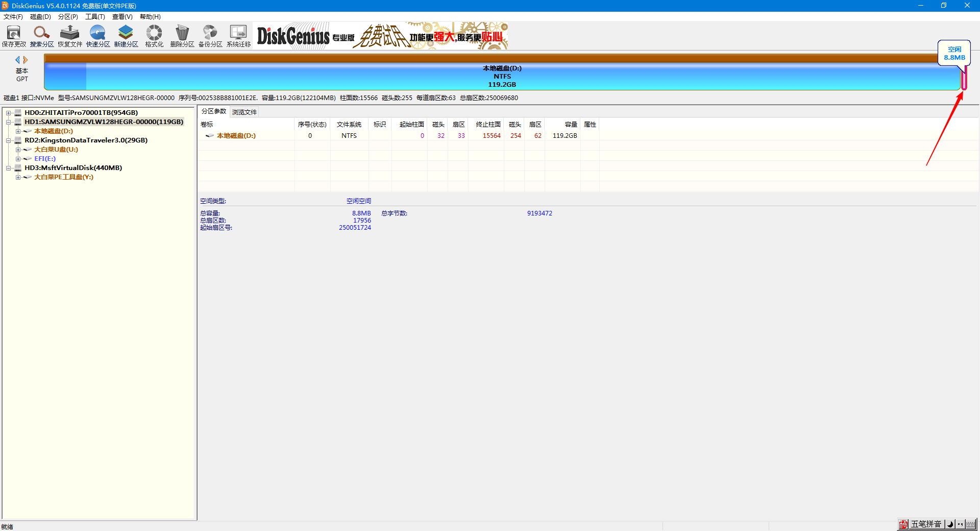Screen dimensions: 980x531
Task: Click the HD3 MsftVirtualDisk drive icon
Action: (x=18, y=168)
